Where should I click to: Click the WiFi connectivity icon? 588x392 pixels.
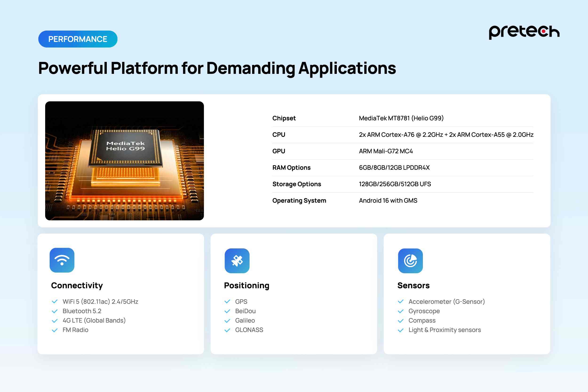tap(62, 260)
